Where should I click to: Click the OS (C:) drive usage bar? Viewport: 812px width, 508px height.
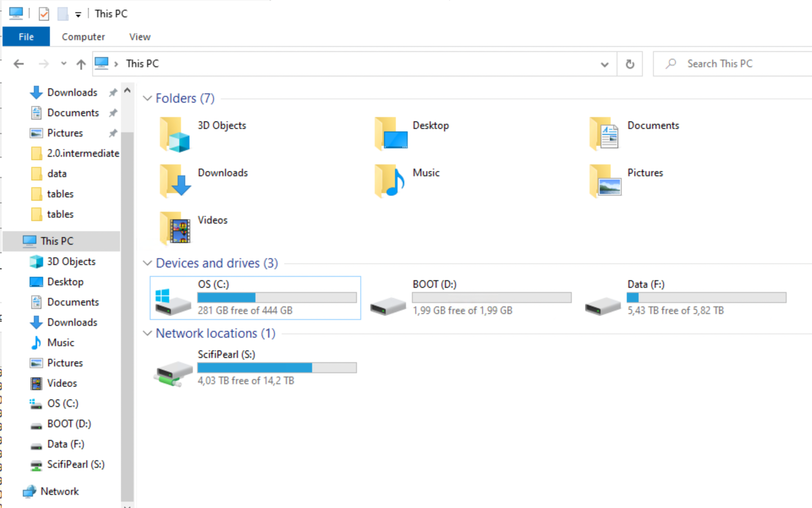click(277, 298)
